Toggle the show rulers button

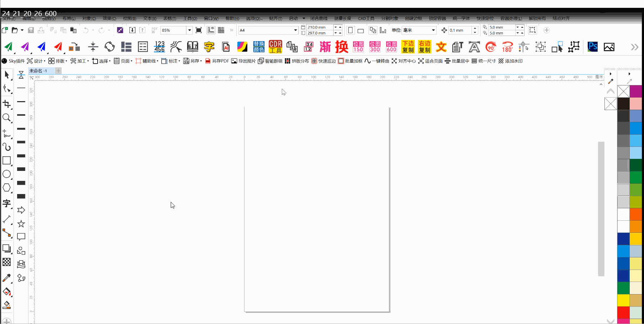[x=211, y=30]
